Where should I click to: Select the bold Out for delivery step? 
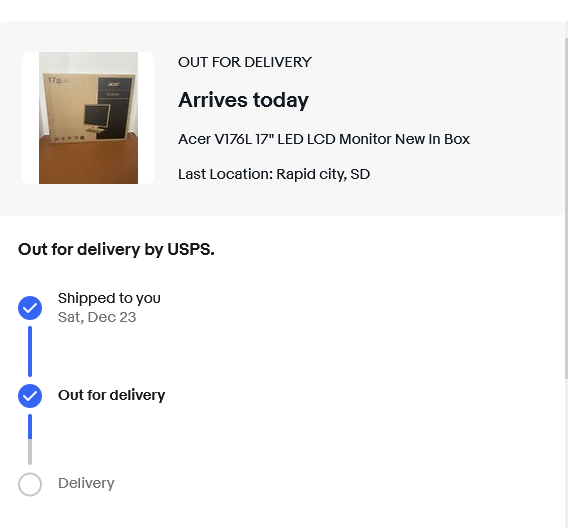coord(112,395)
